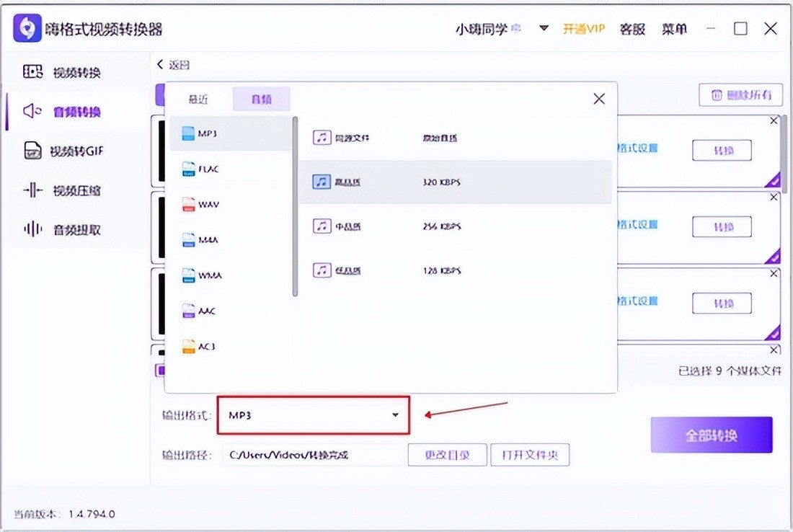Image resolution: width=793 pixels, height=532 pixels.
Task: Choose the FLAC format icon
Action: pyautogui.click(x=188, y=169)
